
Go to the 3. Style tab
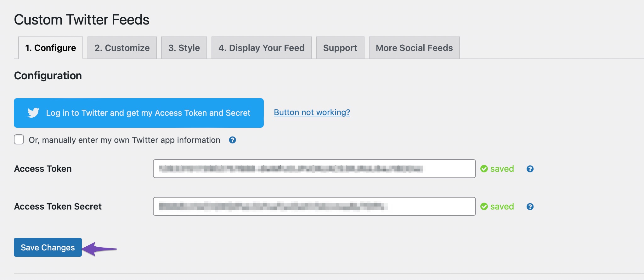point(184,48)
